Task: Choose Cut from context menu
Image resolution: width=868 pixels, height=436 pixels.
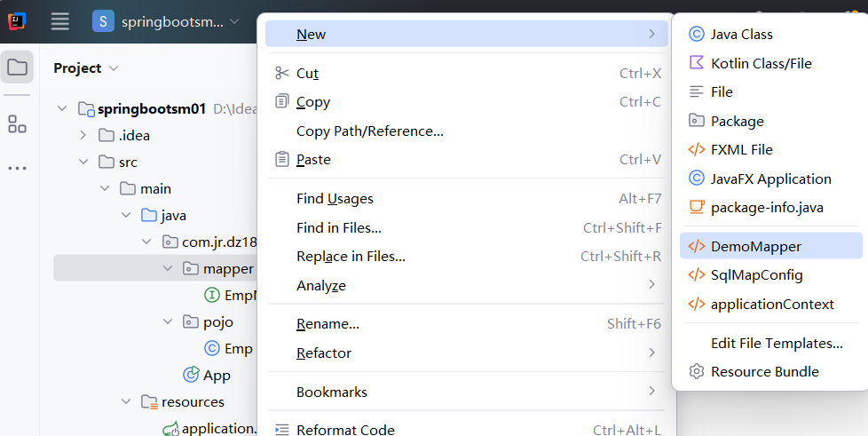Action: tap(467, 73)
